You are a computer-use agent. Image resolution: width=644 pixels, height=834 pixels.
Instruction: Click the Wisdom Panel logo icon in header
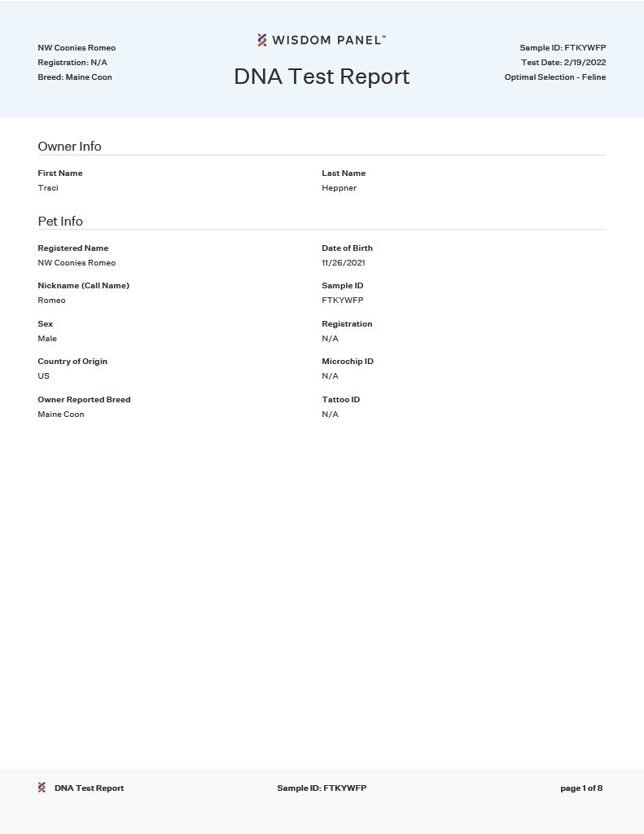[262, 40]
